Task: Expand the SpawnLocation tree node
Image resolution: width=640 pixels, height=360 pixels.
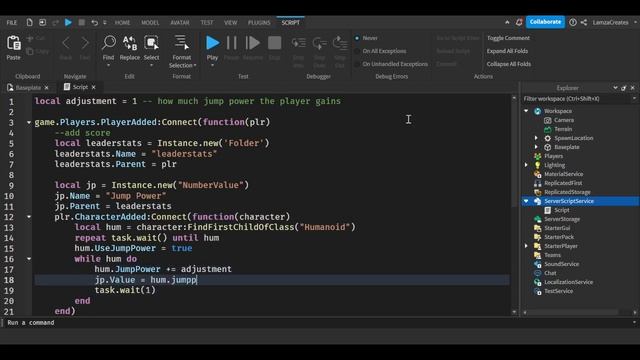Action: click(x=536, y=138)
